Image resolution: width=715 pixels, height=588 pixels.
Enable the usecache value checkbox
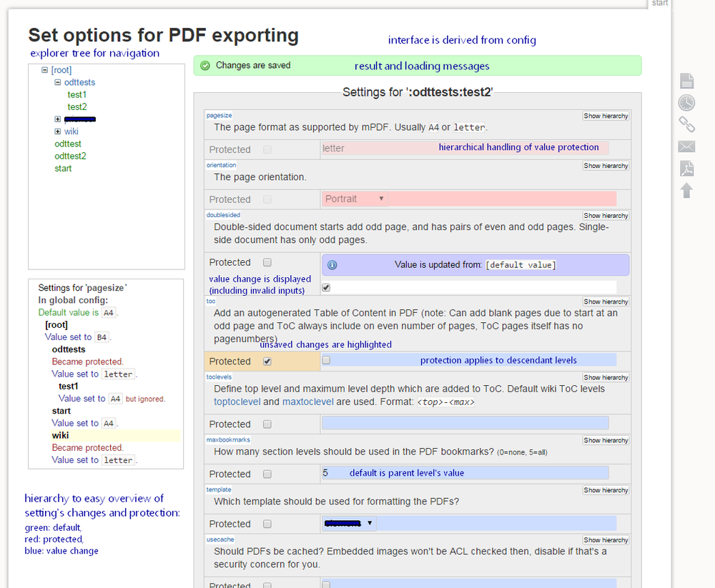click(326, 585)
